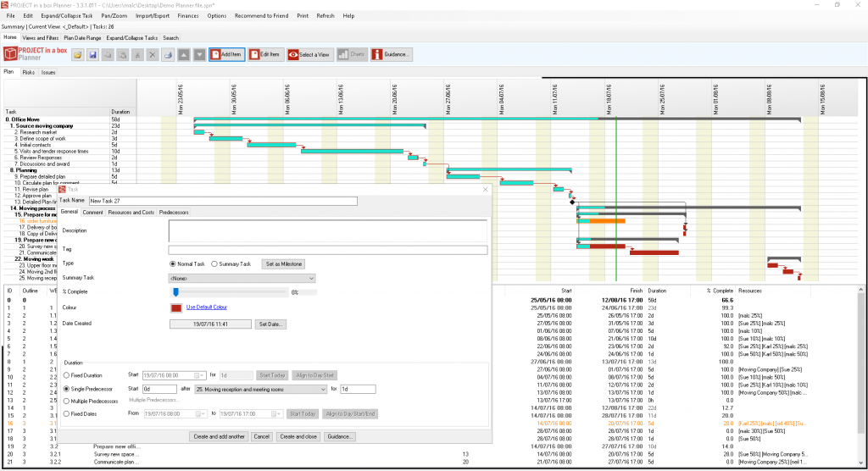This screenshot has height=471, width=868.
Task: Choose the Single Predecessor option
Action: coord(66,389)
